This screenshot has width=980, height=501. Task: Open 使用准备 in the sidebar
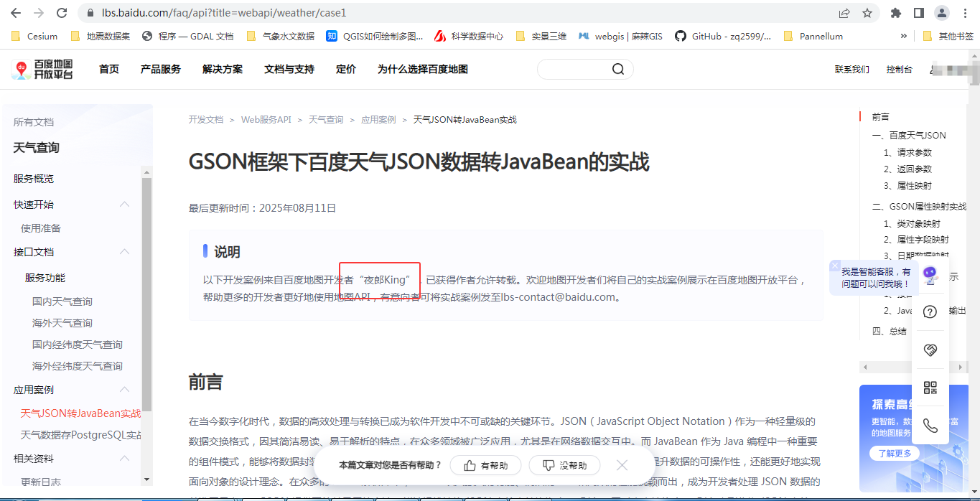[41, 228]
